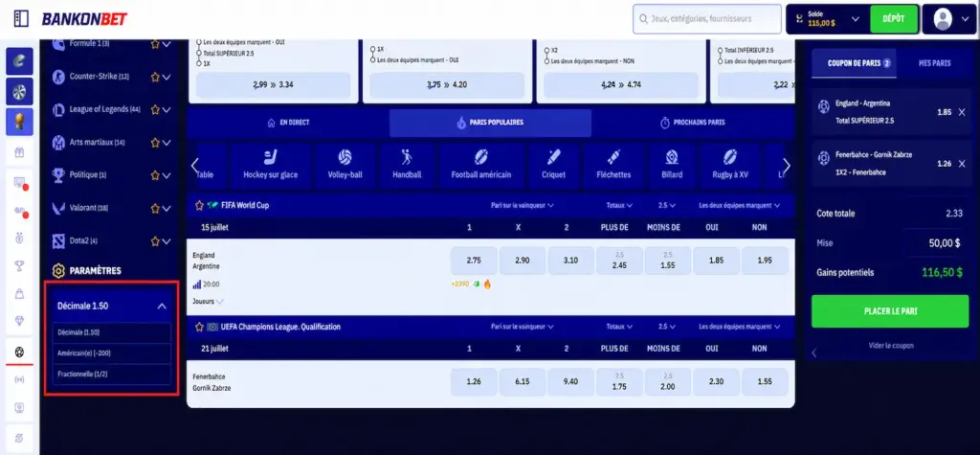Select Handball sport icon
980x455 pixels.
point(407,166)
